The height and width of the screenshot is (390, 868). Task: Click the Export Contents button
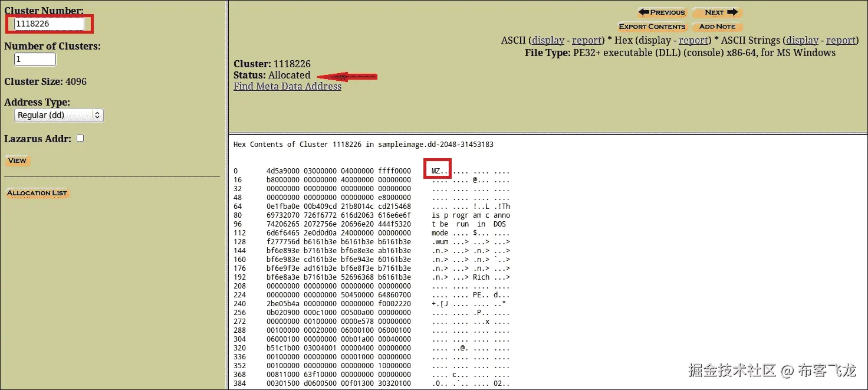652,27
